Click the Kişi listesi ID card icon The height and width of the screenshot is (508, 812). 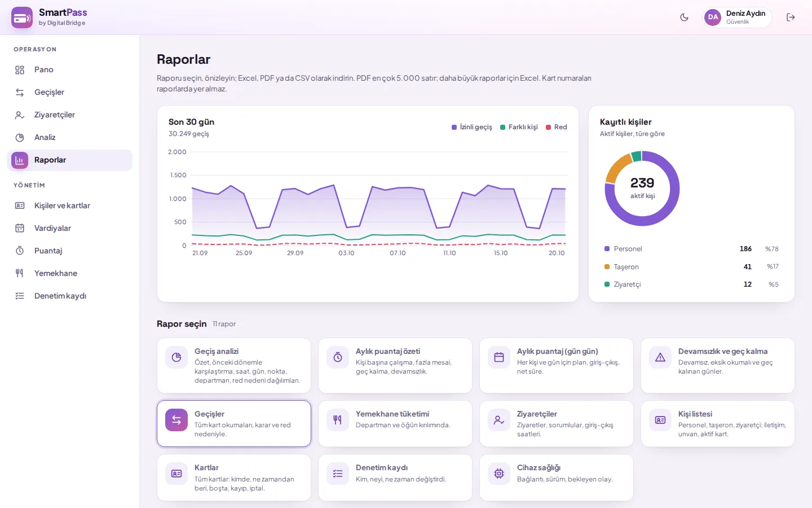click(x=660, y=420)
